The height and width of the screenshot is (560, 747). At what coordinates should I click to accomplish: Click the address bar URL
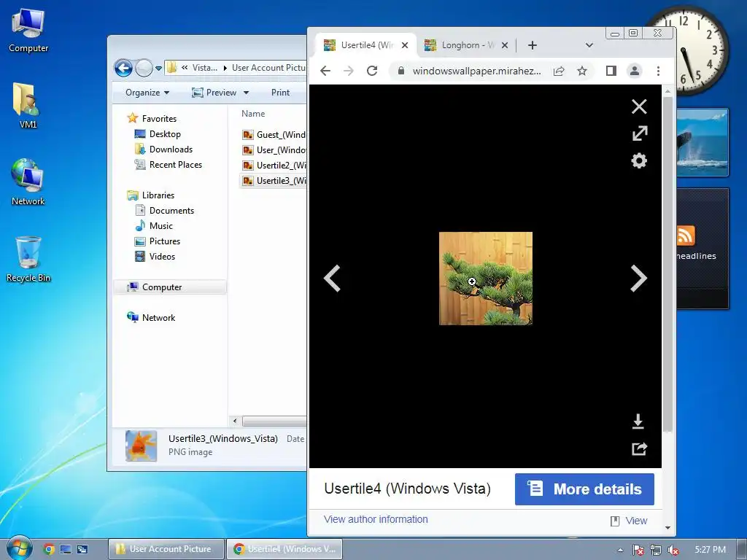click(476, 71)
